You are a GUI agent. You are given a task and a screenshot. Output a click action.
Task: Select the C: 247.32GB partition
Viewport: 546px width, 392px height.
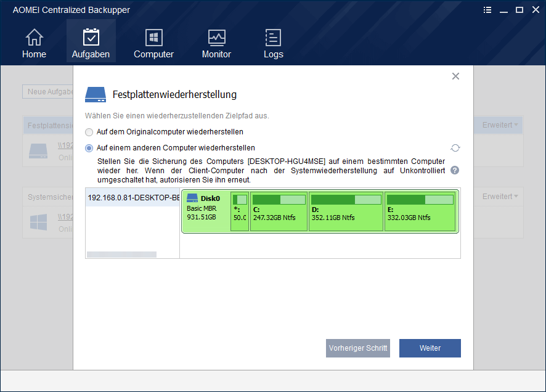pos(279,211)
